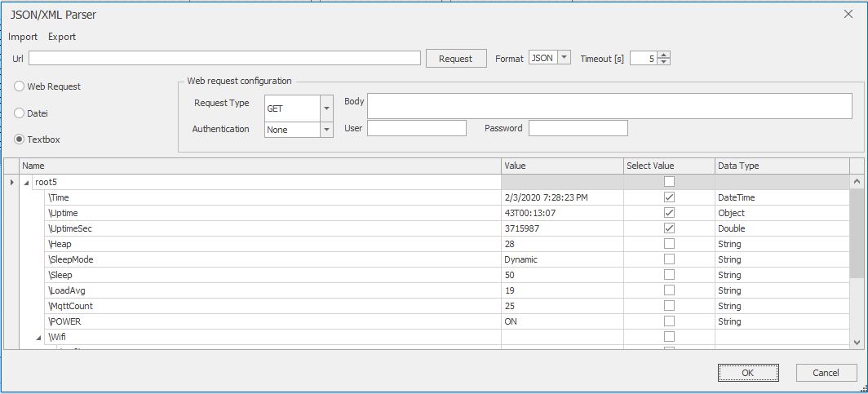Click the Data Type column header
Screen dimensions: 868x394
[782, 166]
